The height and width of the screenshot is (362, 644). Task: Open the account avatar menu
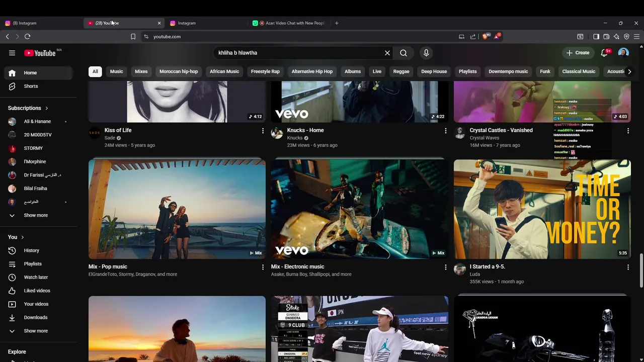[x=623, y=53]
